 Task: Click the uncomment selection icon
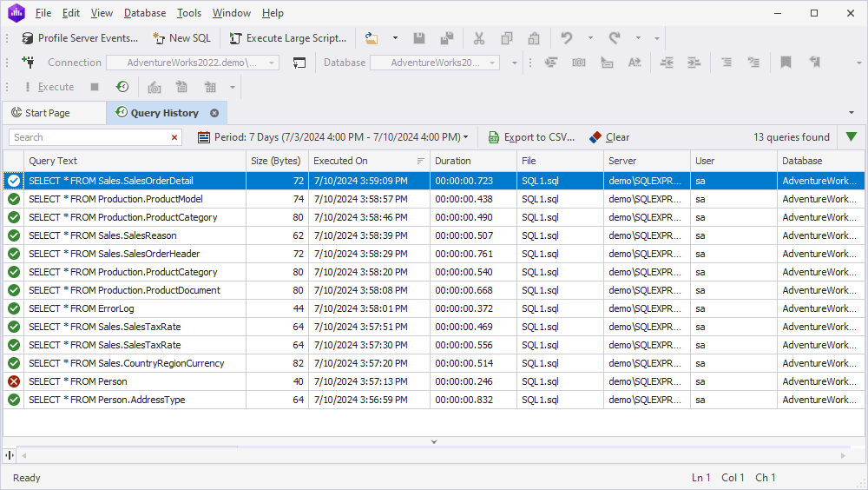(753, 62)
